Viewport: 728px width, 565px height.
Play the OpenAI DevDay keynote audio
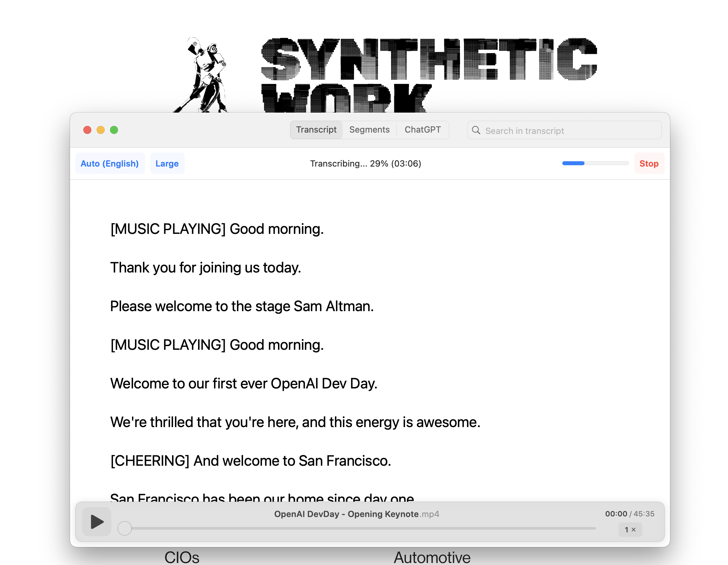click(x=97, y=522)
